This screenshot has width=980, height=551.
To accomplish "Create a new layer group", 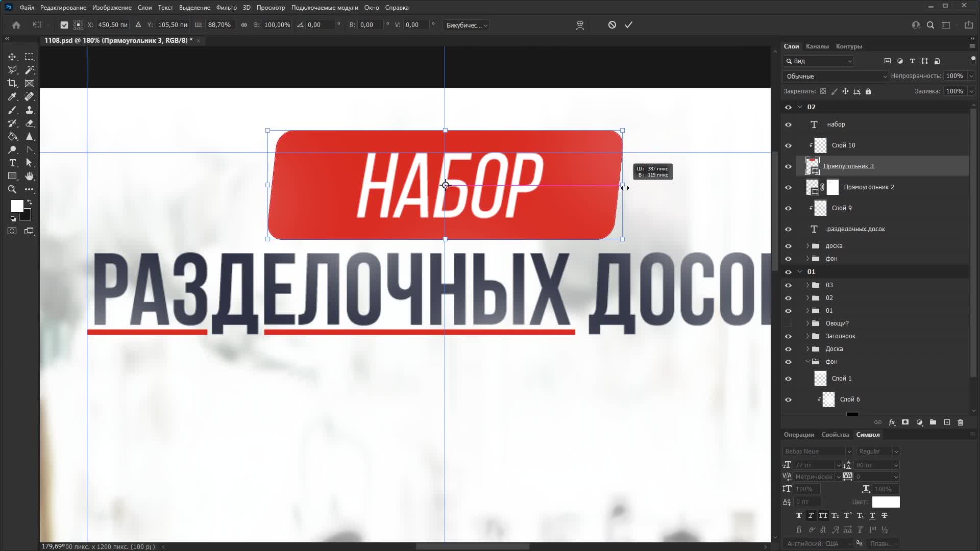I will 933,422.
